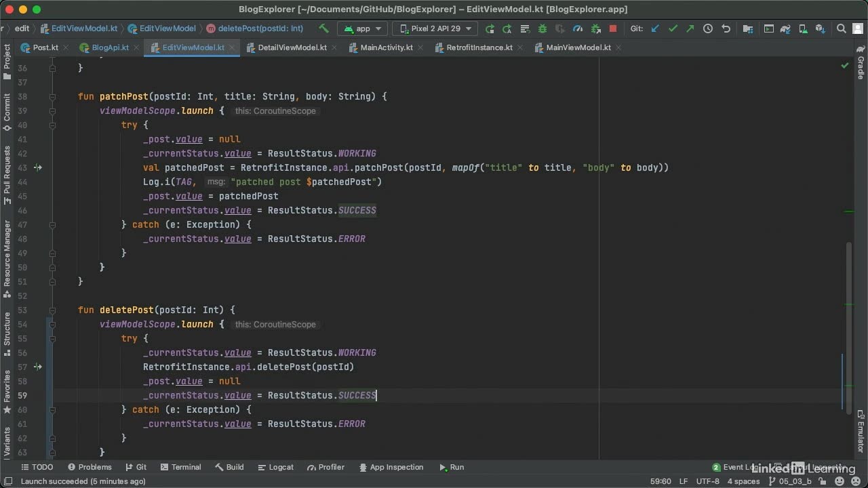Open the Problems tool window
This screenshot has width=868, height=488.
(x=90, y=467)
